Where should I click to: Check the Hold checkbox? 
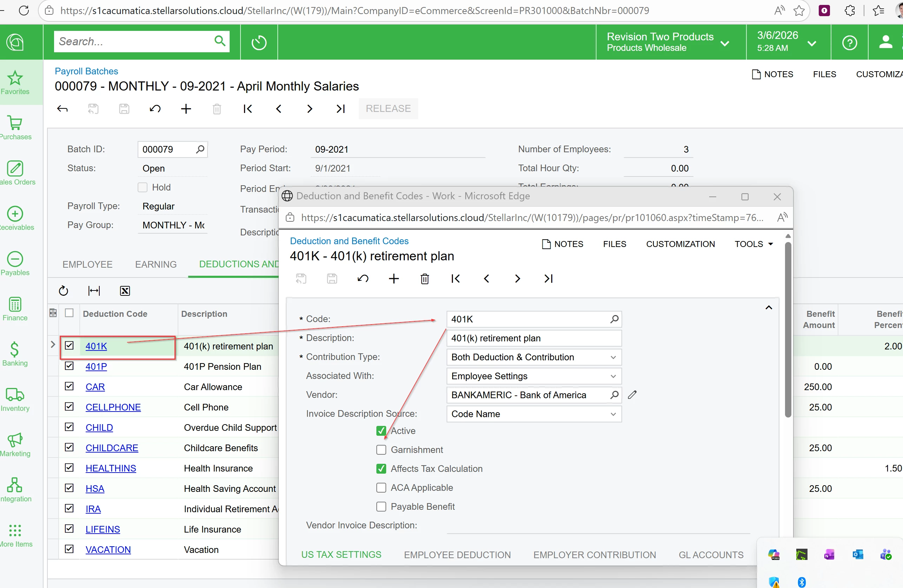pyautogui.click(x=143, y=187)
